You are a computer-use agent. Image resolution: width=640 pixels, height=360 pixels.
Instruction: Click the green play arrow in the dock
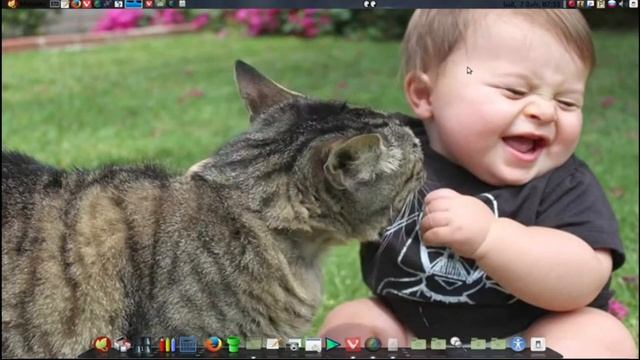(332, 344)
